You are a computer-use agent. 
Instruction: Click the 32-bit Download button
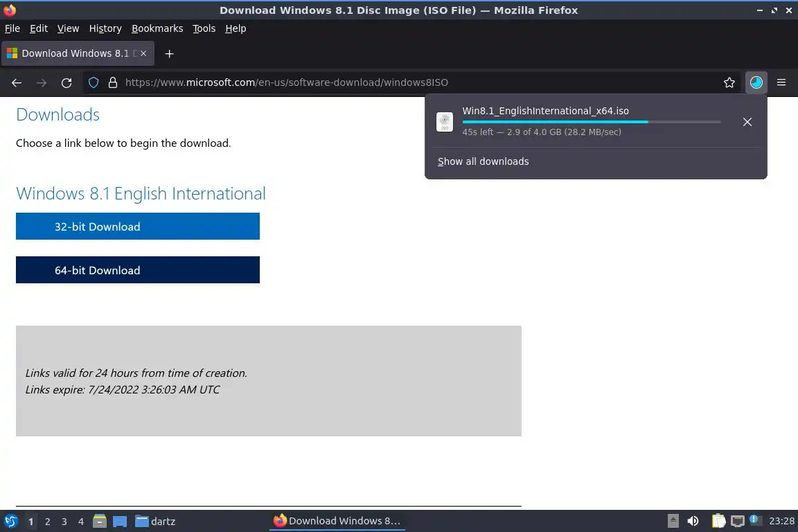click(x=137, y=226)
